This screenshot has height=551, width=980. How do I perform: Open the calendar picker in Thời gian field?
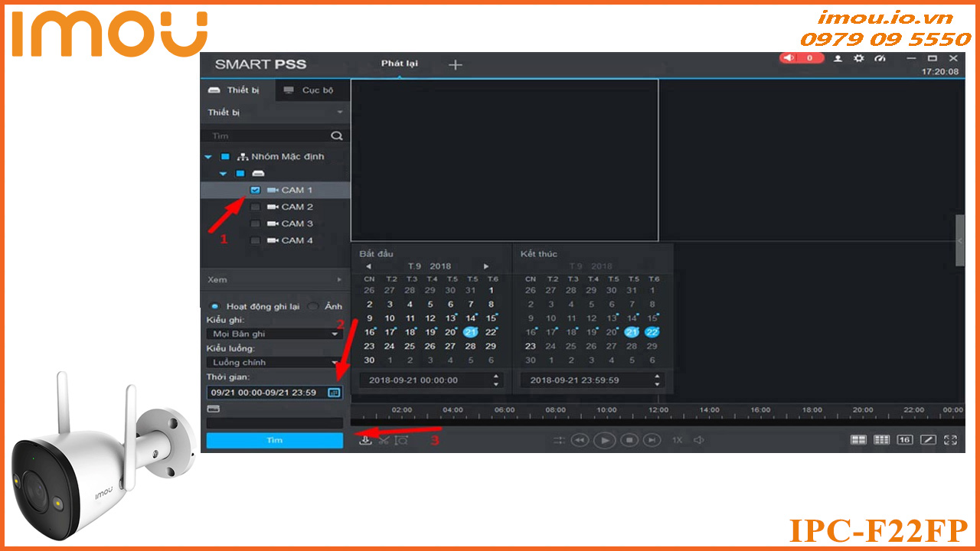(x=333, y=393)
